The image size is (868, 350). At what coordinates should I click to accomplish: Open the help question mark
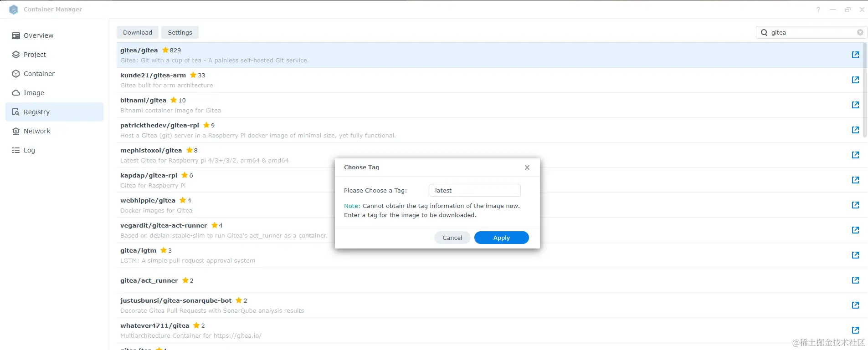[818, 10]
